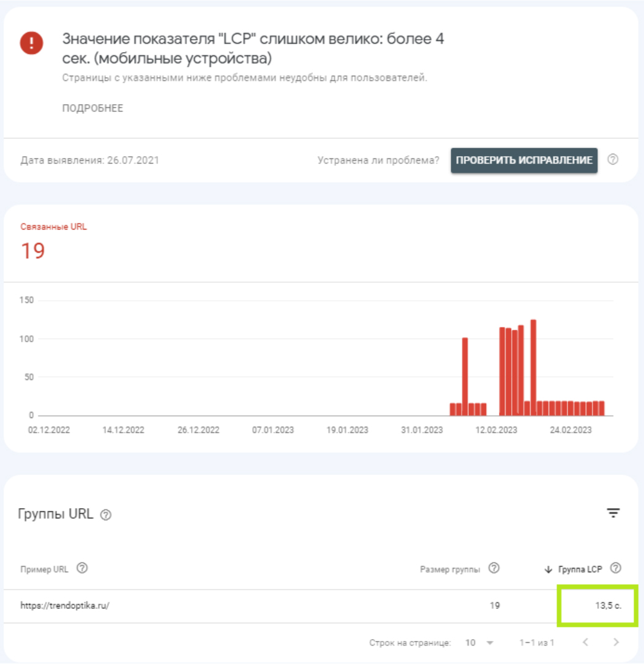Select the Связанные URL metric tab

(54, 241)
